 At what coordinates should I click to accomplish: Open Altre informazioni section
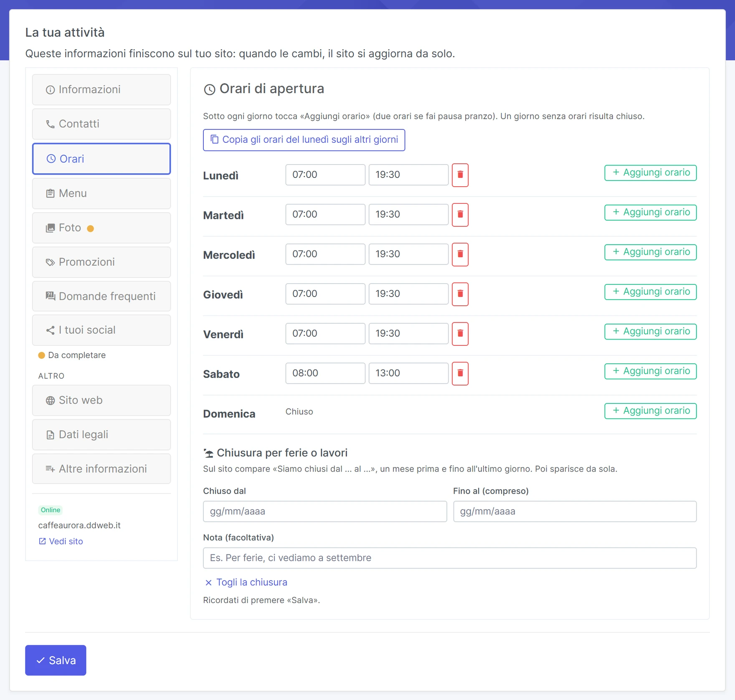[101, 469]
